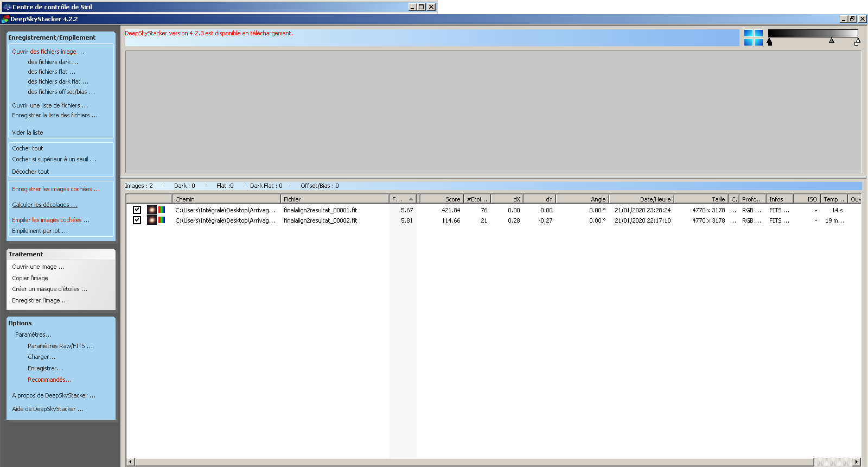Open 'A propos de DeepSkyStacker ...'
868x467 pixels.
(54, 395)
